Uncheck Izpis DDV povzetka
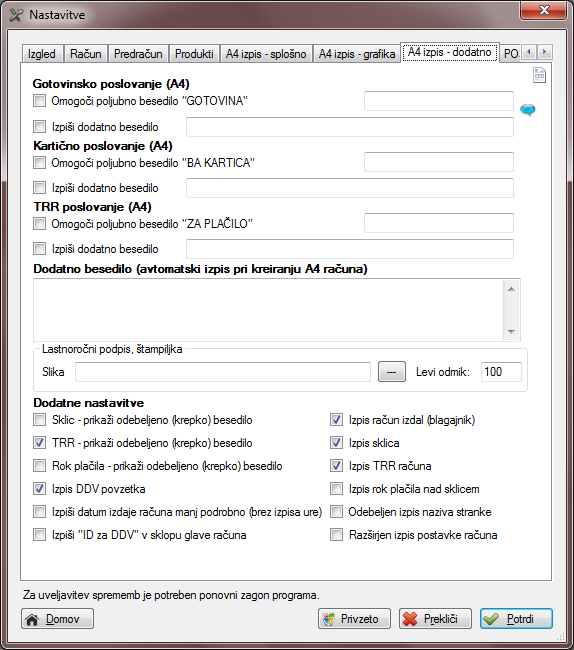 (39, 489)
